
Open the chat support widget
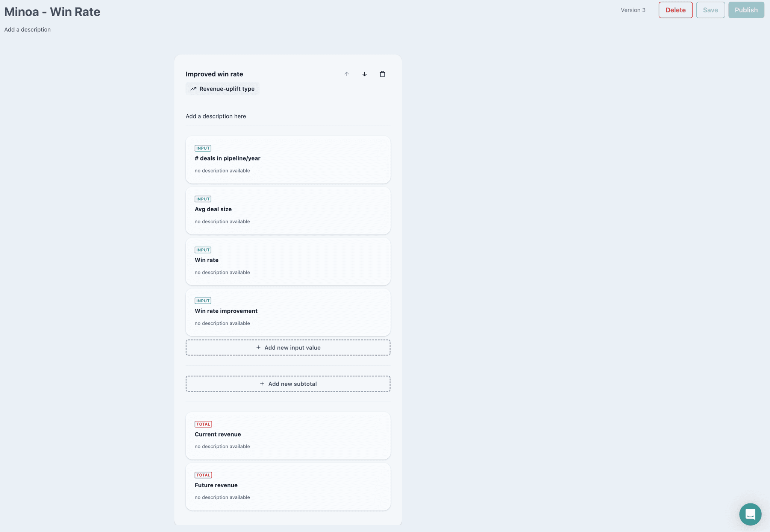click(x=750, y=514)
